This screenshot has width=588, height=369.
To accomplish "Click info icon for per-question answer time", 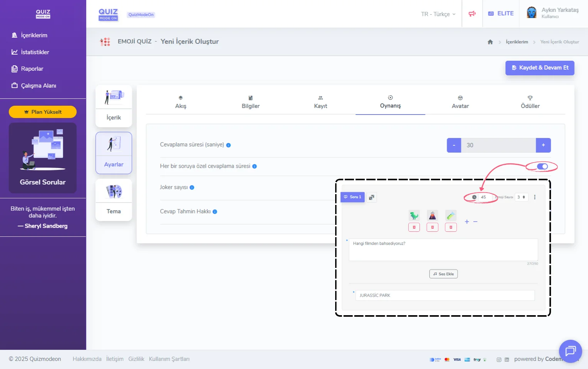I will pyautogui.click(x=254, y=166).
